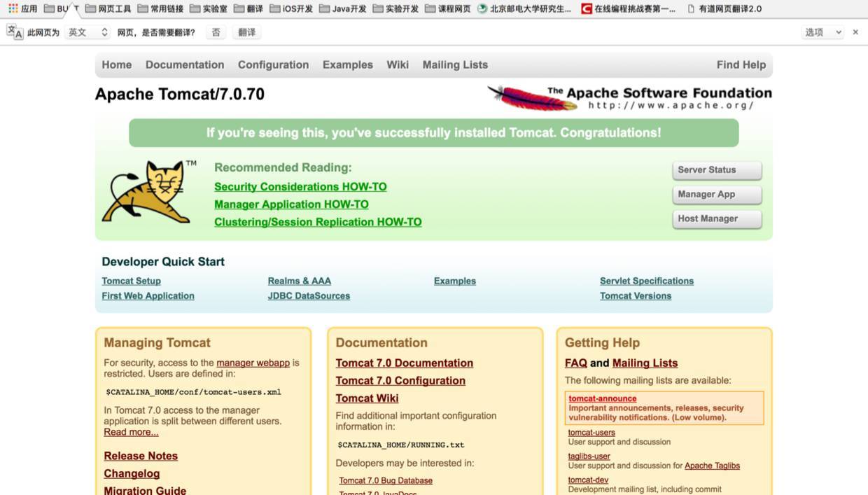
Task: Open the 网页工具 bookmark folder
Action: click(108, 9)
